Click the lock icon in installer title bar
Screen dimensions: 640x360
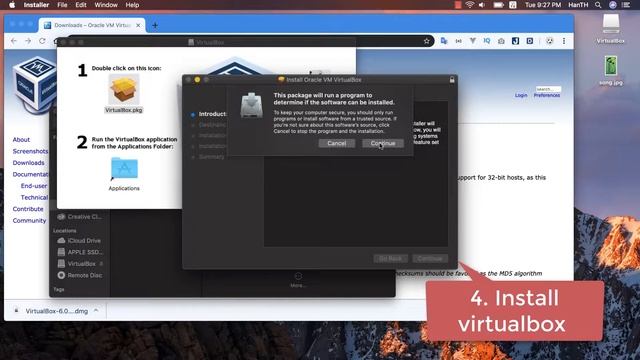tap(452, 80)
